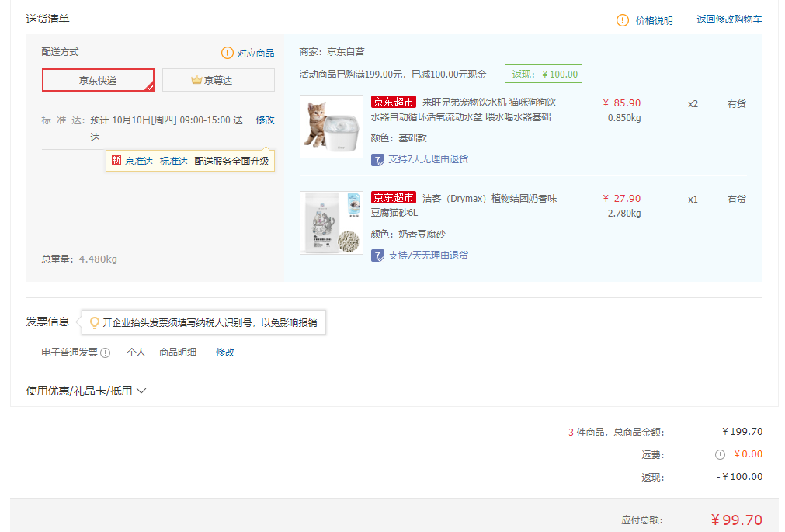Click the info icon next to 运费
The image size is (785, 532).
(720, 454)
